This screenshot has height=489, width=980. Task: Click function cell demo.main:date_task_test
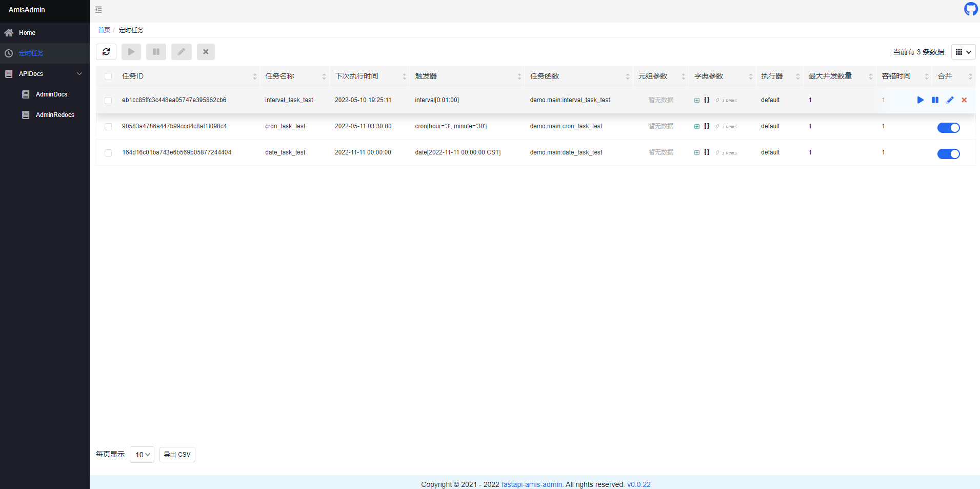[566, 152]
